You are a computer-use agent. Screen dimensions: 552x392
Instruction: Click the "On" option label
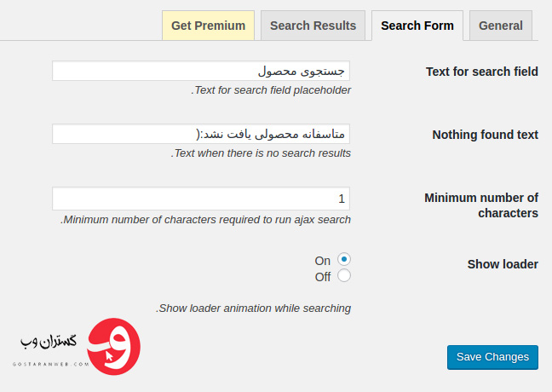pyautogui.click(x=323, y=261)
